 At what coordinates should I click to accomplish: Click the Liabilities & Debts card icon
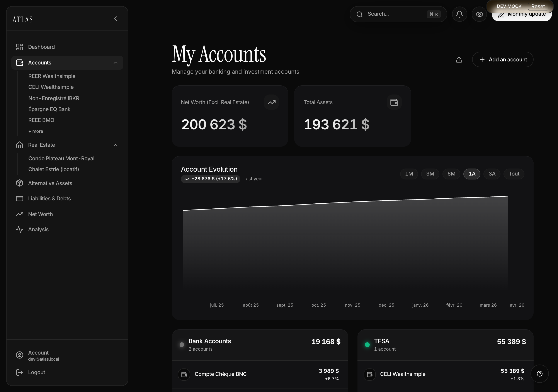[x=19, y=198]
